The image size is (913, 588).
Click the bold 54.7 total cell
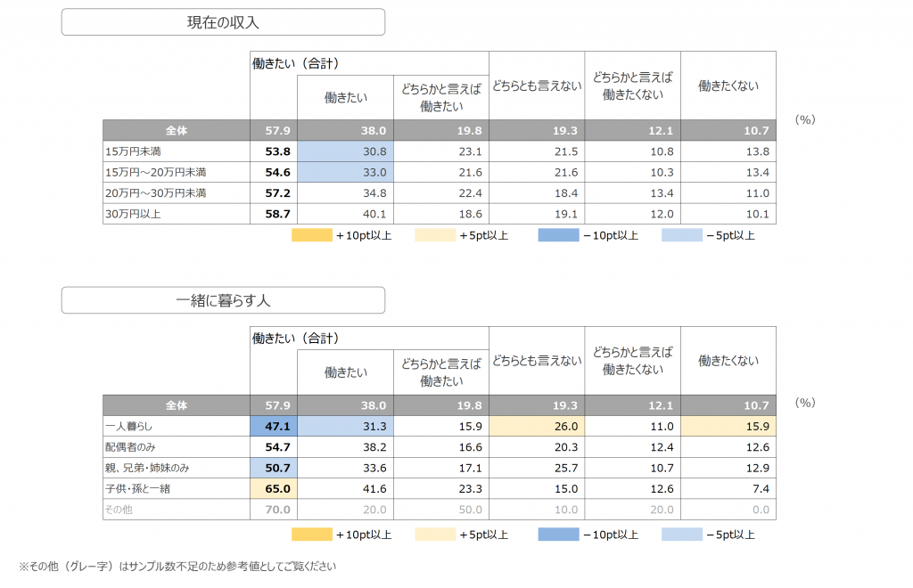coord(274,447)
